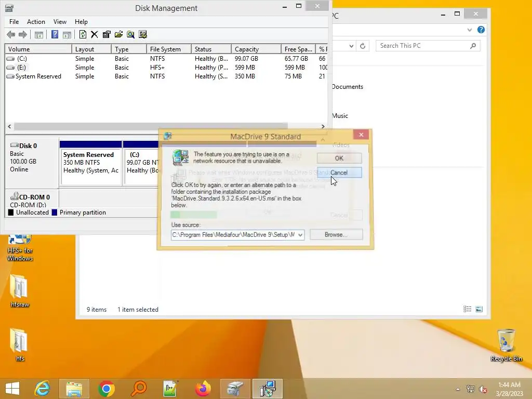Sort by Layout column header
The height and width of the screenshot is (399, 532).
[91, 49]
